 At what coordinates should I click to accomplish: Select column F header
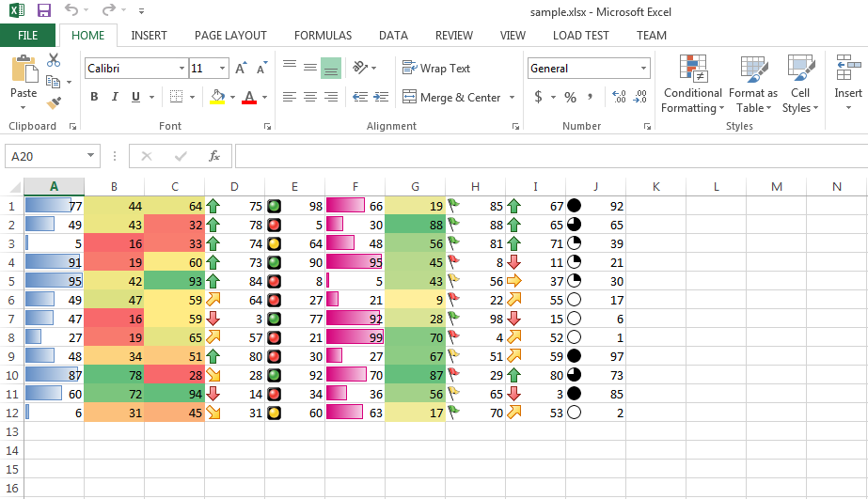[355, 187]
